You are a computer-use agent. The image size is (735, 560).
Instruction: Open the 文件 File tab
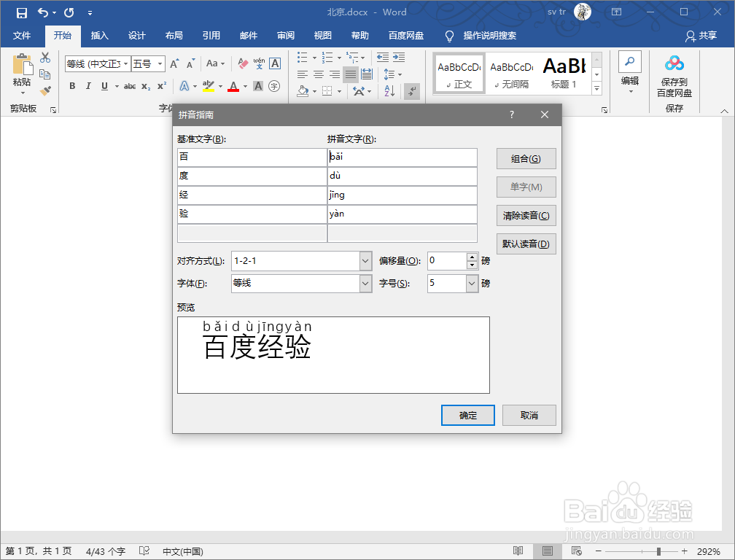point(22,36)
